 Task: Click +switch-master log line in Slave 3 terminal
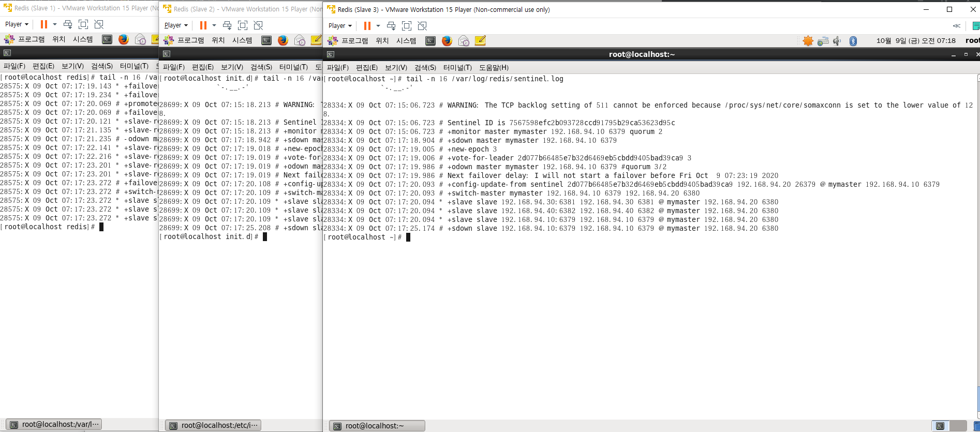(511, 193)
